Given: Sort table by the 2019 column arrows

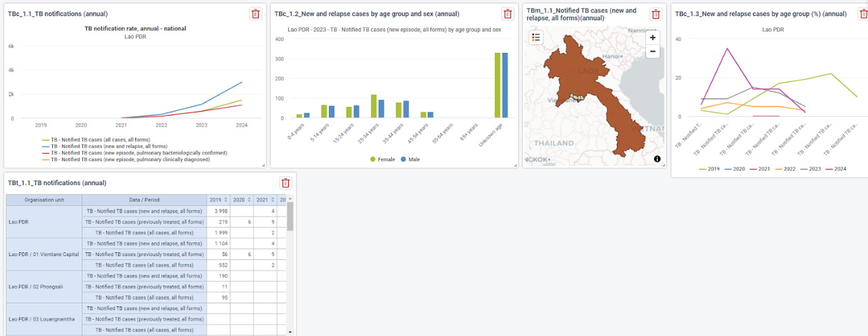Looking at the screenshot, I should [225, 200].
